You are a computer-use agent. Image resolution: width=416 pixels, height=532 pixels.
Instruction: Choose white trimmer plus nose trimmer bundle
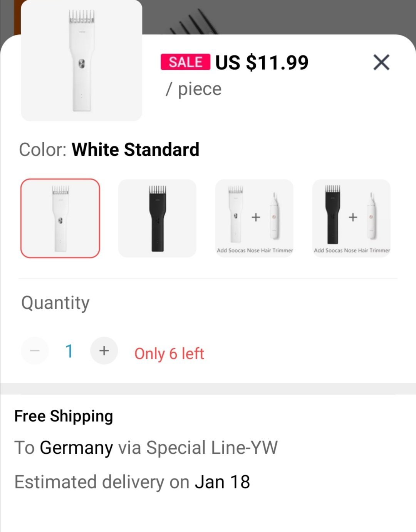tap(254, 218)
